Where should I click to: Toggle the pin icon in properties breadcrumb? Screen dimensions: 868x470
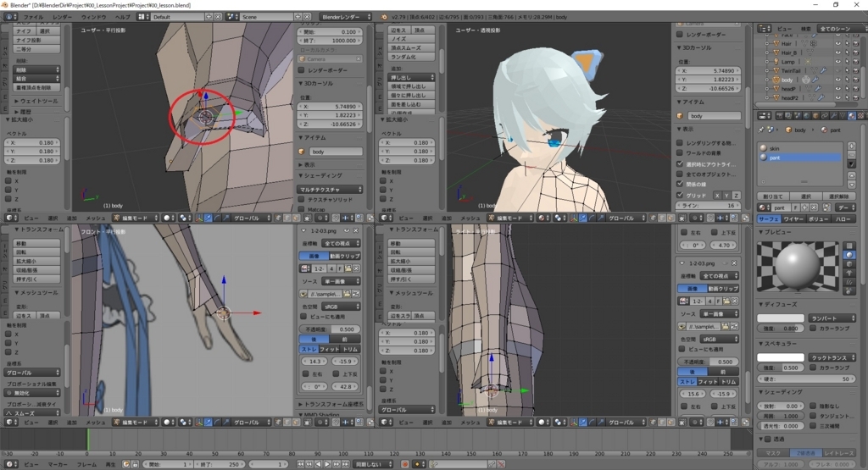click(x=762, y=130)
